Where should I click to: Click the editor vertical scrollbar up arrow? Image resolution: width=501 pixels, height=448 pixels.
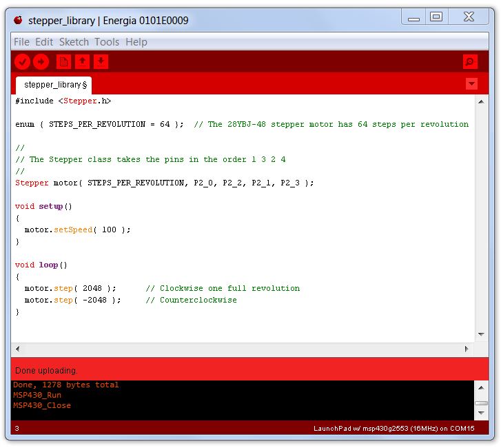coord(481,102)
